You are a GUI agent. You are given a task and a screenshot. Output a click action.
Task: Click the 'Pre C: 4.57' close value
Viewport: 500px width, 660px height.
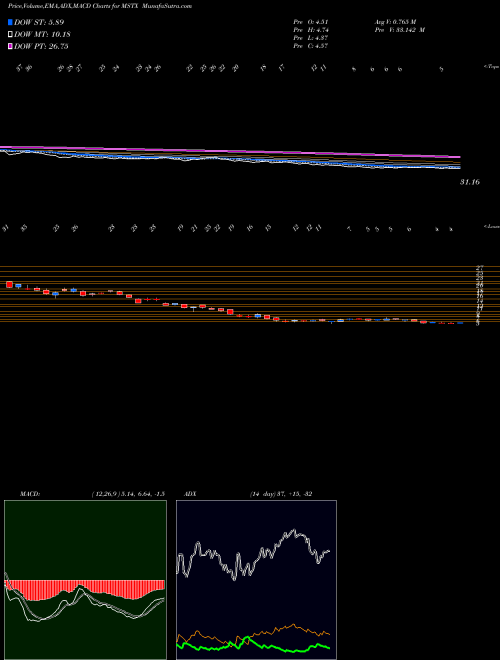[x=311, y=46]
